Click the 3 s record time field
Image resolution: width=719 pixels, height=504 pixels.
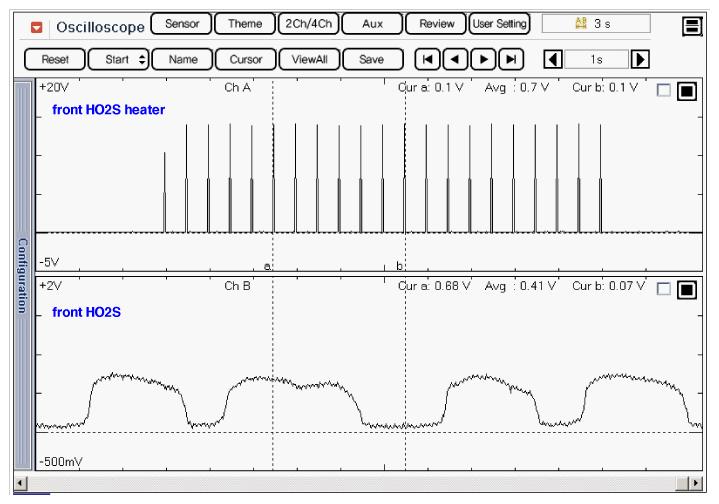[x=596, y=24]
